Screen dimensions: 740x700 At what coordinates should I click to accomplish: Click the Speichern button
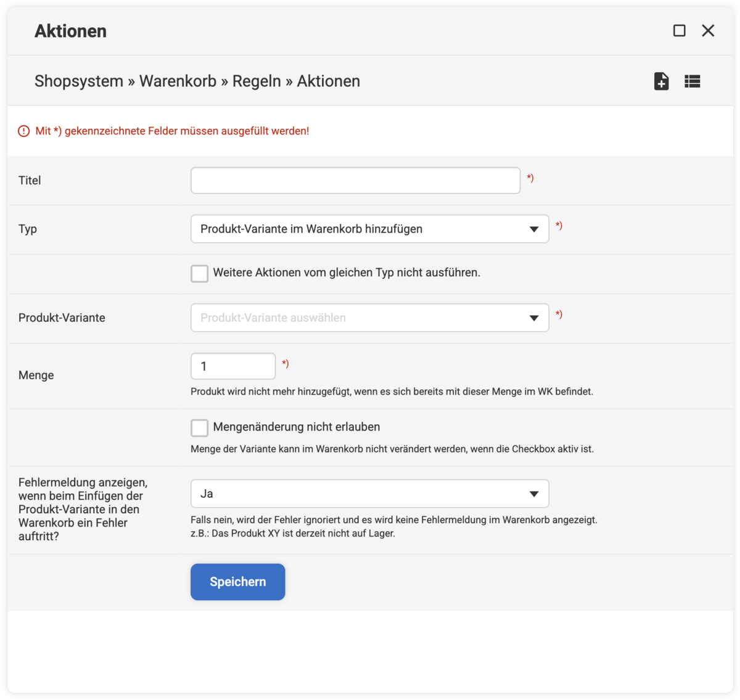(237, 582)
